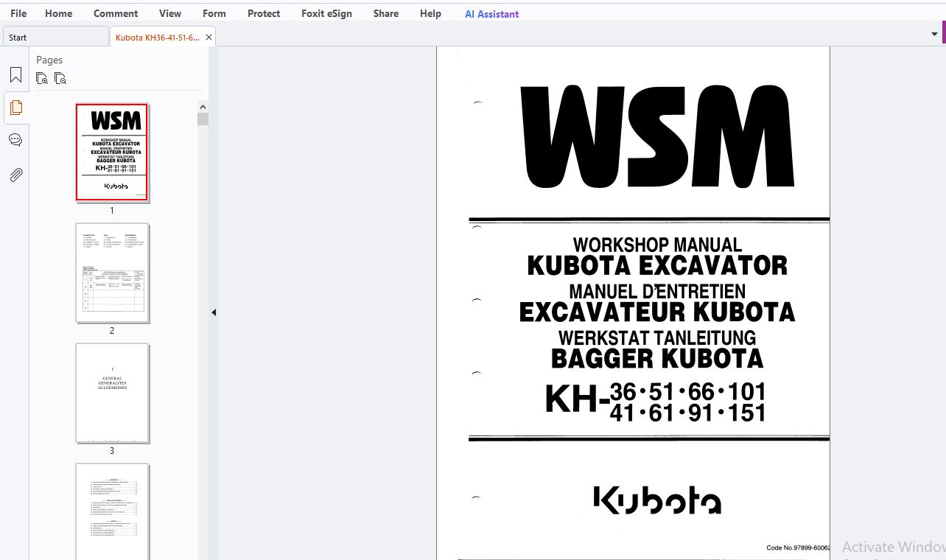The image size is (946, 560).
Task: Click the thumbnail scrollbar up arrow
Action: click(x=203, y=107)
